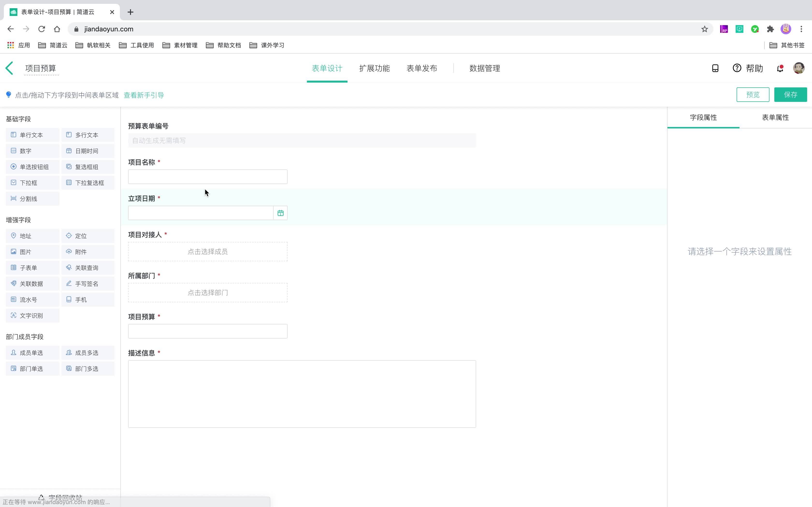Viewport: 812px width, 507px height.
Task: Click the 项目名称 input box
Action: [207, 177]
